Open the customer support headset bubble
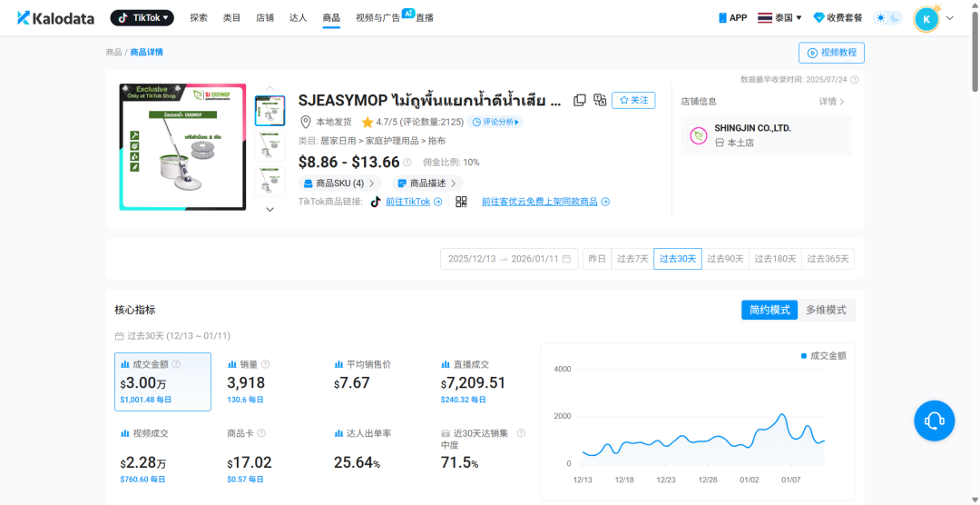The image size is (980, 505). [934, 421]
